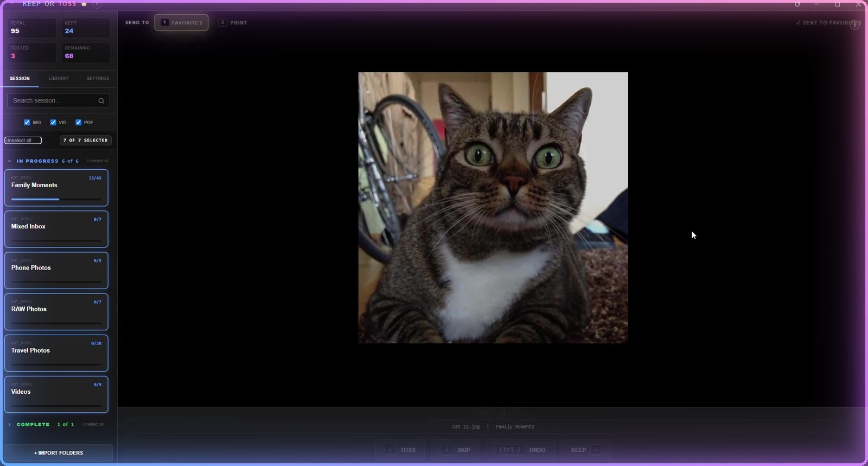
Task: Open the info icon at top right
Action: [x=855, y=25]
